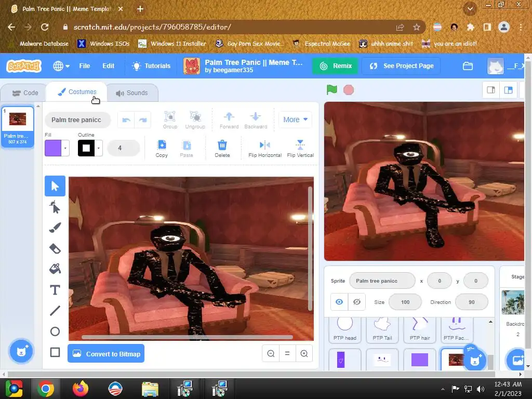
Task: Open Firefox from the taskbar
Action: [x=81, y=389]
